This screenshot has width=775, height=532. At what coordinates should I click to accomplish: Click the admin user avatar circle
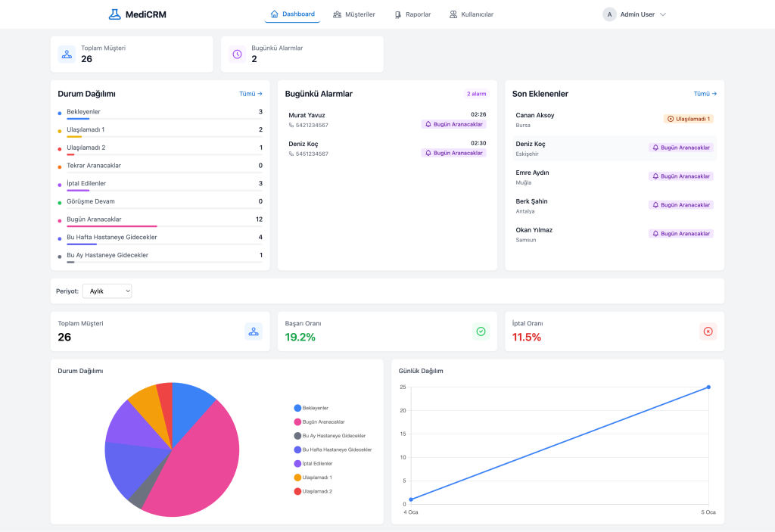click(x=609, y=14)
